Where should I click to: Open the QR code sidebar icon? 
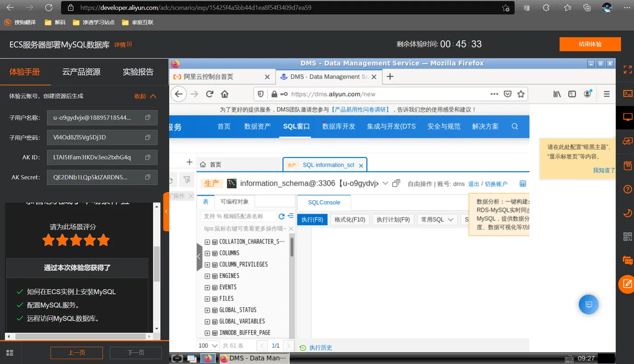[x=628, y=236]
